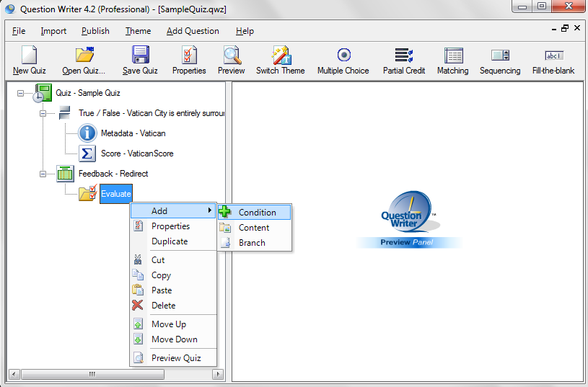Select Paste in the context menu

173,290
